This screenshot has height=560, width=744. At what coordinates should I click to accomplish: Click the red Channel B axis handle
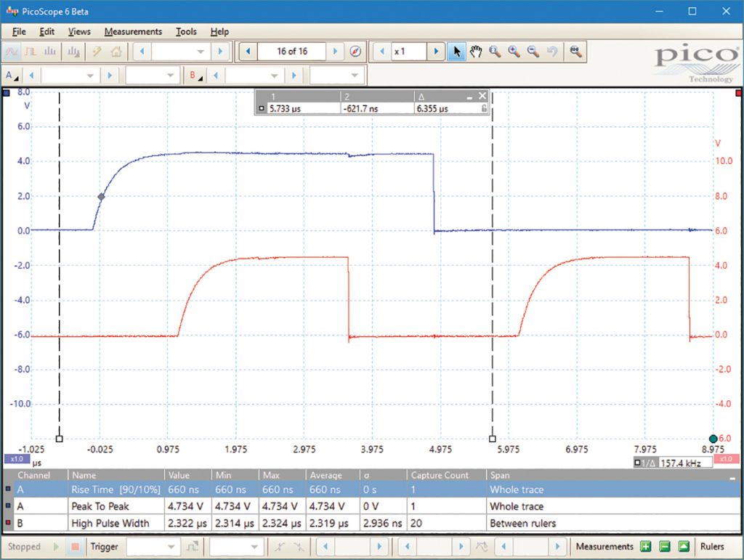click(738, 93)
